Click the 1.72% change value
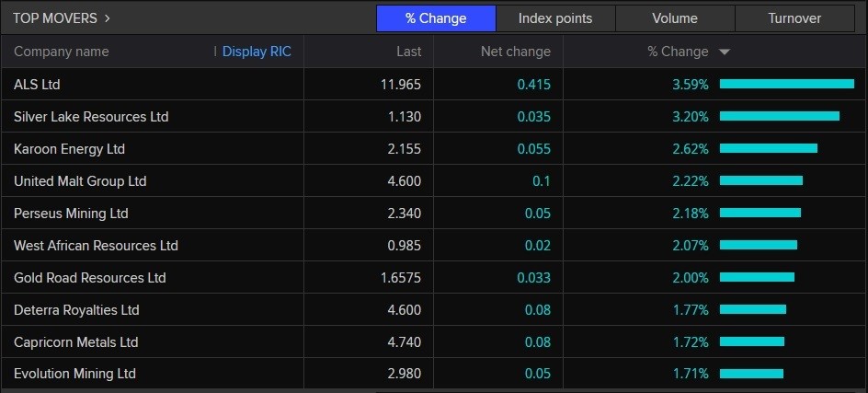Viewport: 868px width, 393px height. click(691, 342)
